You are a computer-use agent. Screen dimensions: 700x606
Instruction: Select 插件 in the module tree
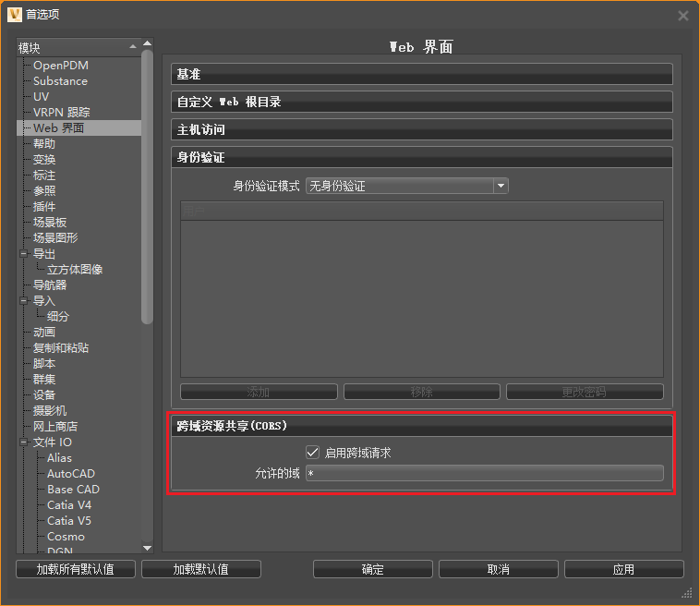pos(44,206)
